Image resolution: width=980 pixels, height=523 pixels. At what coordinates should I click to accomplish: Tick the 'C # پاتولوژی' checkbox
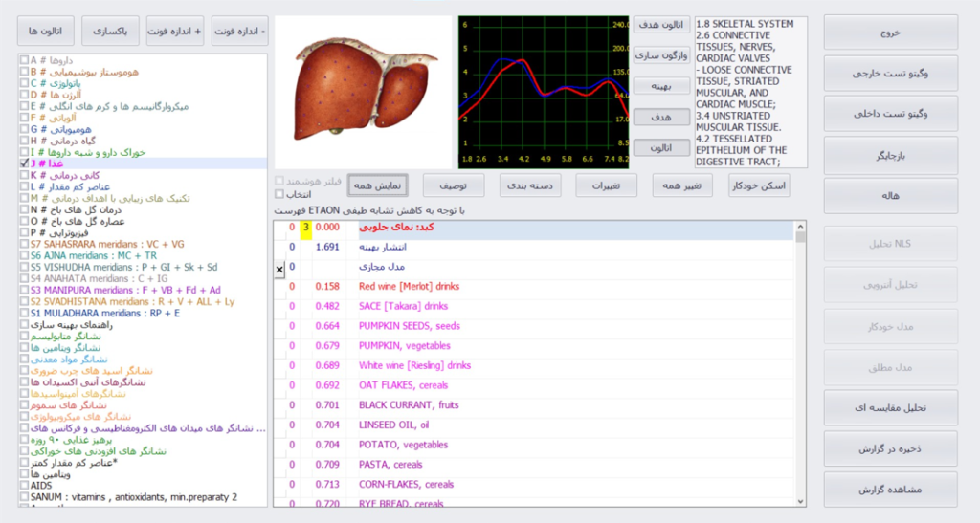point(23,83)
